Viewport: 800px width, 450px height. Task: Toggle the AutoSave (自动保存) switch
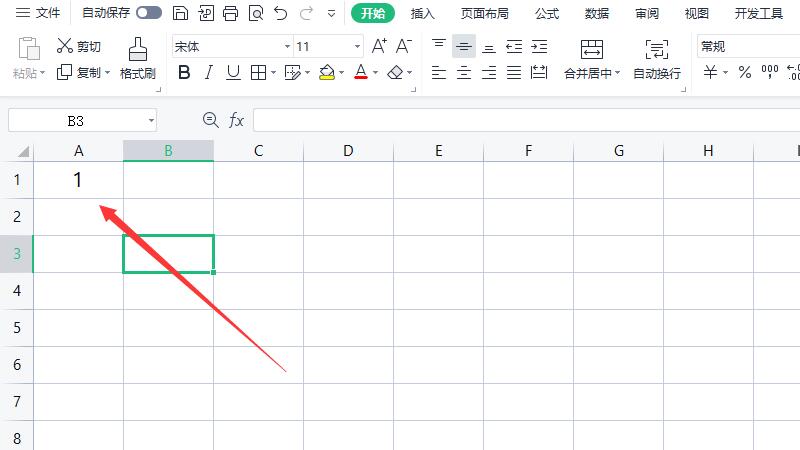click(149, 13)
